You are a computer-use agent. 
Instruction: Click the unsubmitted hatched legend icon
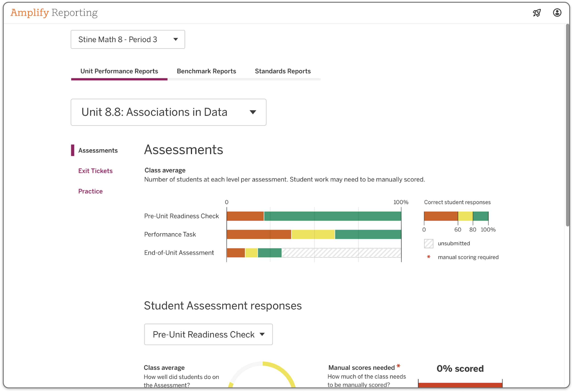(x=429, y=243)
